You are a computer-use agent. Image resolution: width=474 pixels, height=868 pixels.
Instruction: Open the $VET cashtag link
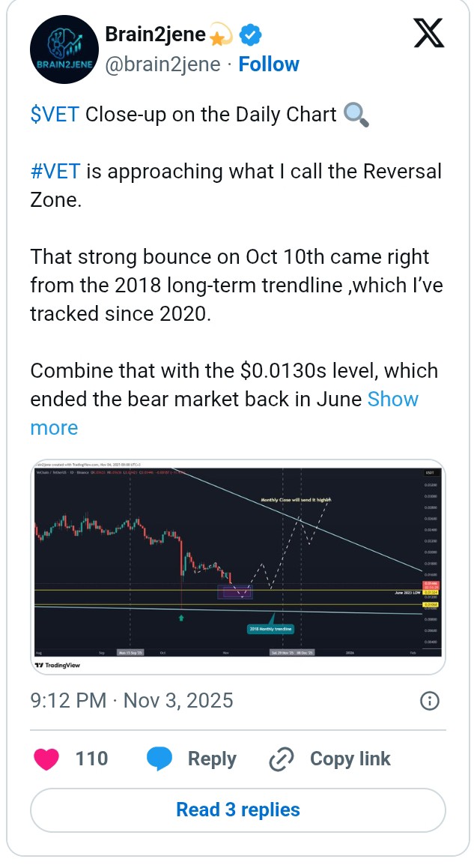point(55,115)
